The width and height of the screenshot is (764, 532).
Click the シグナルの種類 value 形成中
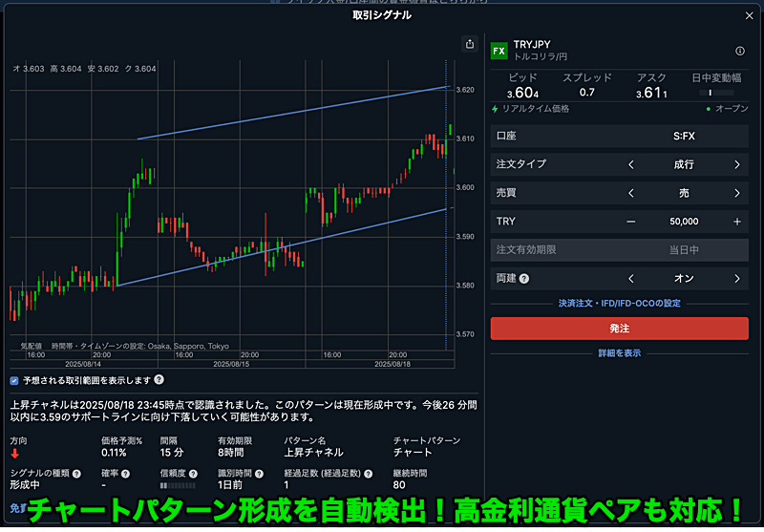click(x=25, y=485)
